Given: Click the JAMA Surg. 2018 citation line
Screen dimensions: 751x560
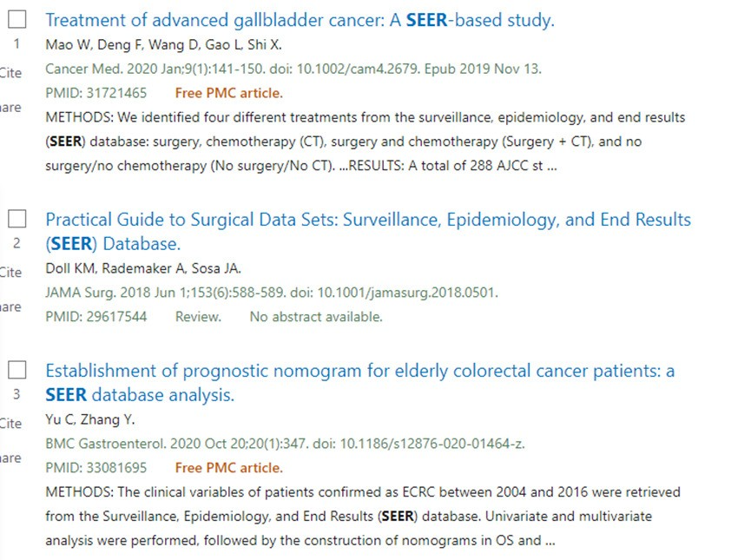Looking at the screenshot, I should pos(272,293).
